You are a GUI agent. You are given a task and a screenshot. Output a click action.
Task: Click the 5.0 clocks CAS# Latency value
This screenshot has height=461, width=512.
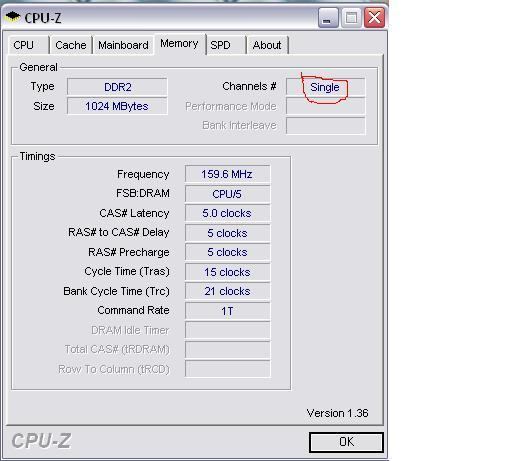point(227,213)
